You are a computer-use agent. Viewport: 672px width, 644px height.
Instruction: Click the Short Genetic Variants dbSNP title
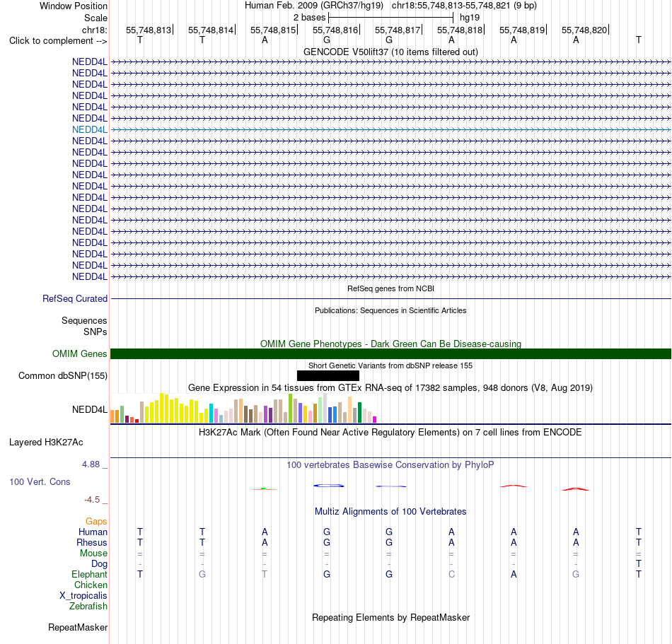coord(390,365)
